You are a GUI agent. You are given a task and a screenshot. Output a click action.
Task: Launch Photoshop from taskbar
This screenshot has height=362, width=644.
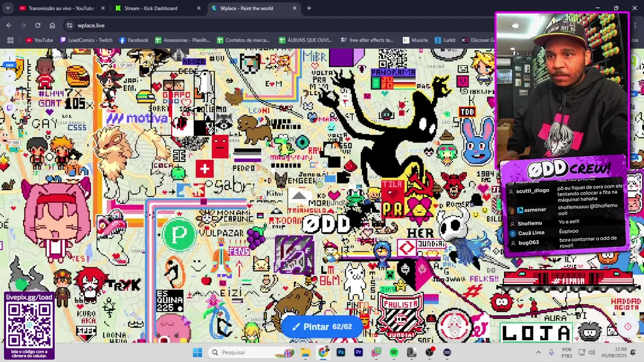341,352
